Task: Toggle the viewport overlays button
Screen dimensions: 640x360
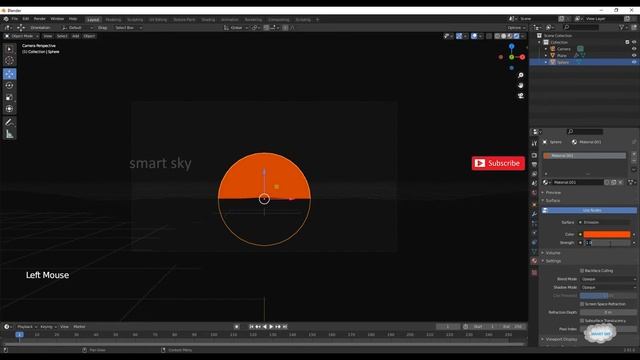Action: coord(474,36)
